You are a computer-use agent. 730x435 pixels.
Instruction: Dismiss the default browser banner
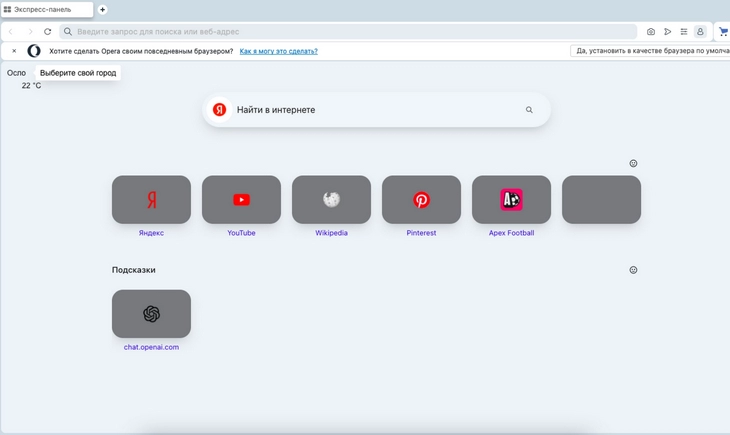(x=14, y=51)
